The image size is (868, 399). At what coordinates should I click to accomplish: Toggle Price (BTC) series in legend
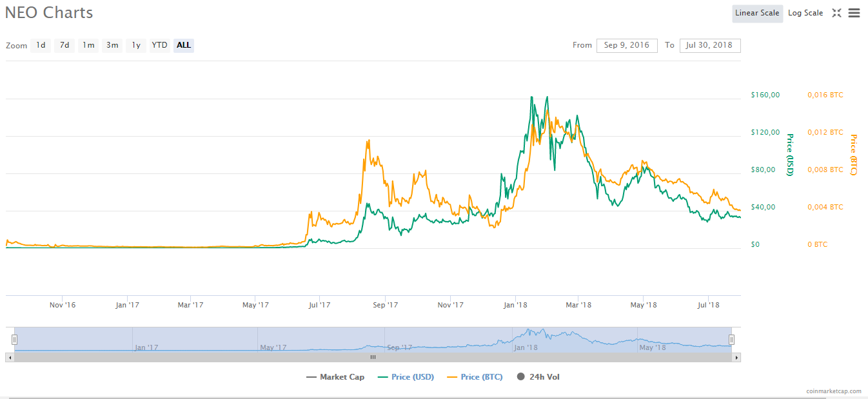pos(475,377)
